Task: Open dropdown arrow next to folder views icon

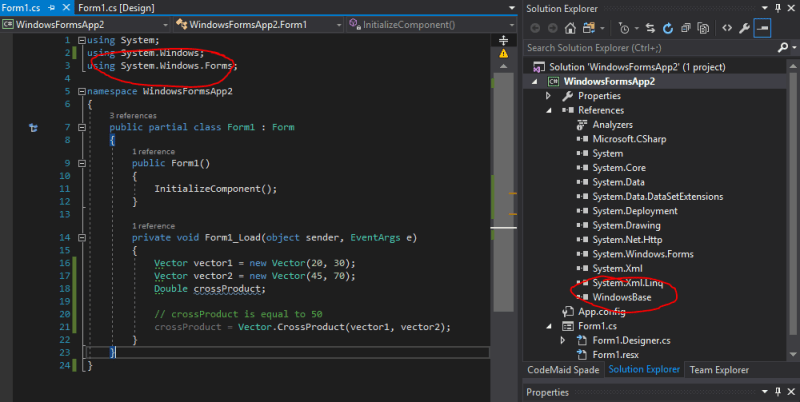Action: pyautogui.click(x=603, y=29)
